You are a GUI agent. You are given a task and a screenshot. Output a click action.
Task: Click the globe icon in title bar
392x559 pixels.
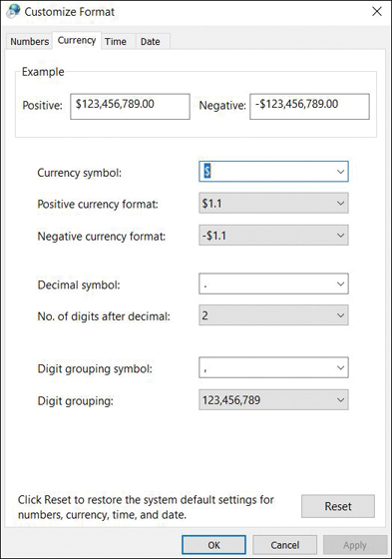coord(13,11)
